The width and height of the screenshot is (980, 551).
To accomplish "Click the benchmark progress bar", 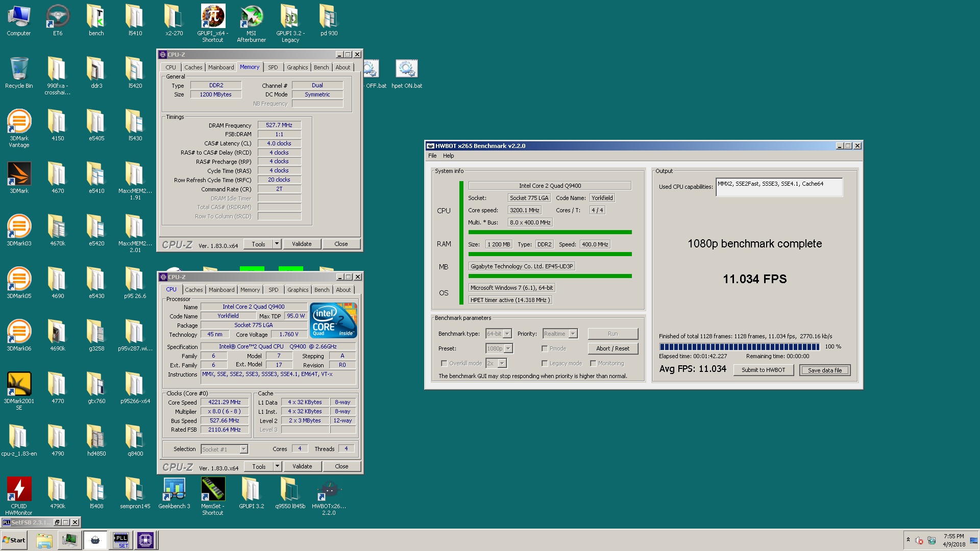I will pos(740,347).
